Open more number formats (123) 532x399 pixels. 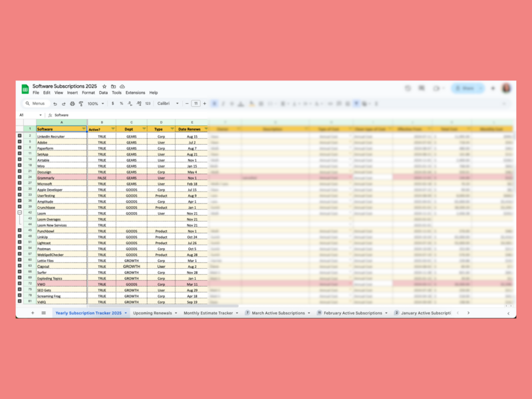click(x=148, y=104)
